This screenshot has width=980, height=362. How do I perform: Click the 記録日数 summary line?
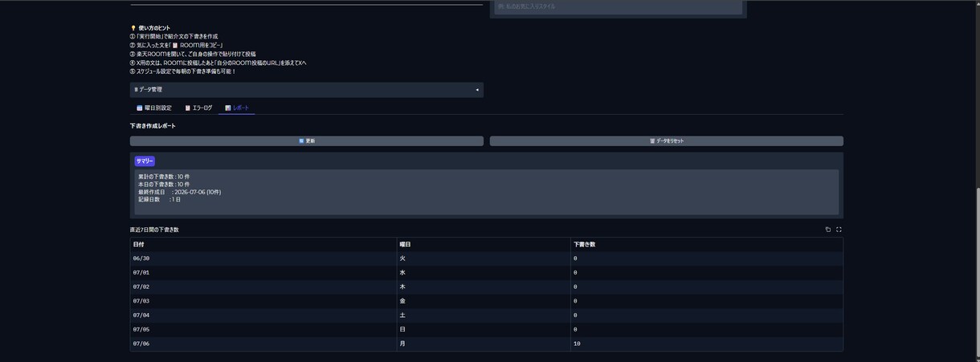159,199
